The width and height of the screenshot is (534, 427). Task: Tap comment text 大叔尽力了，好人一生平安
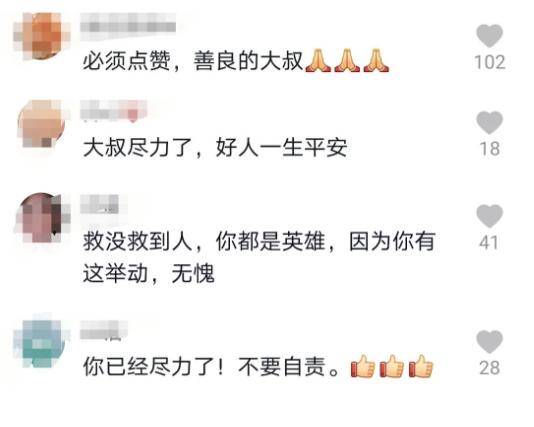[215, 148]
